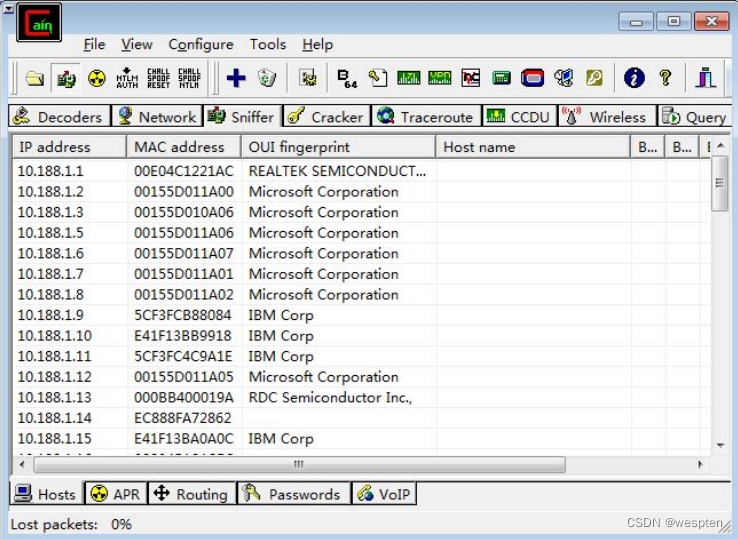Click the Open folder toolbar icon
The image size is (738, 539).
(35, 78)
